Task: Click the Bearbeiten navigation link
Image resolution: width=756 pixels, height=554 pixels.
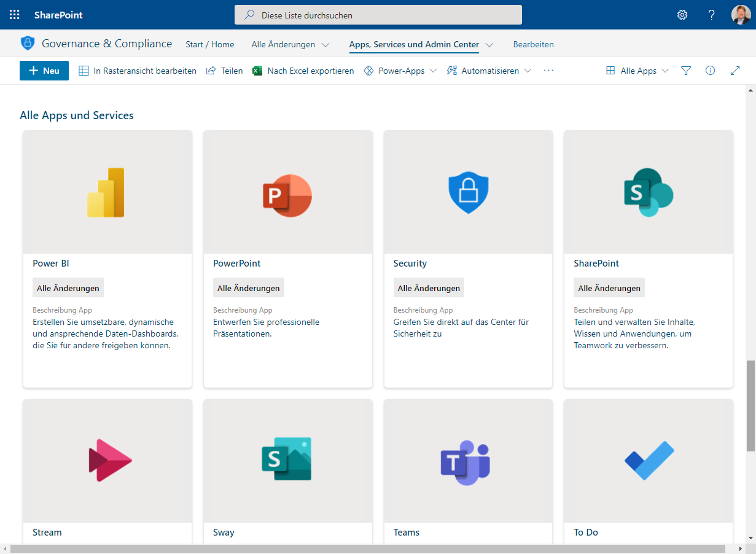Action: pos(534,44)
